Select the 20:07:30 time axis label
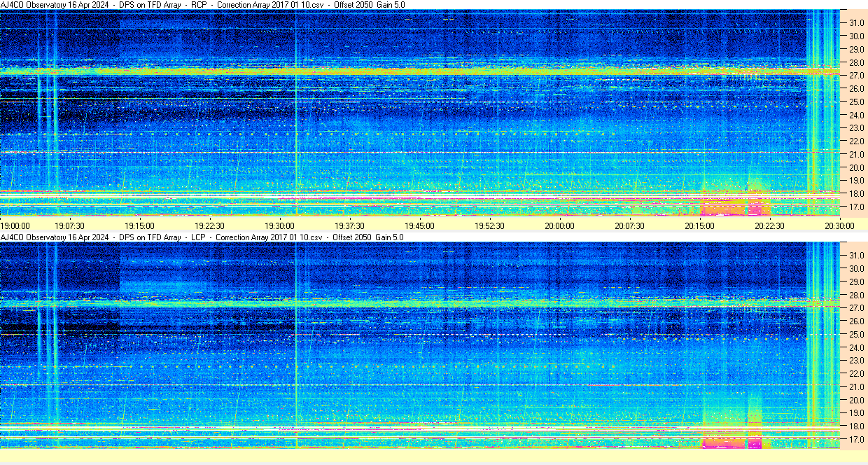Screen dimensions: 868x465 click(629, 225)
